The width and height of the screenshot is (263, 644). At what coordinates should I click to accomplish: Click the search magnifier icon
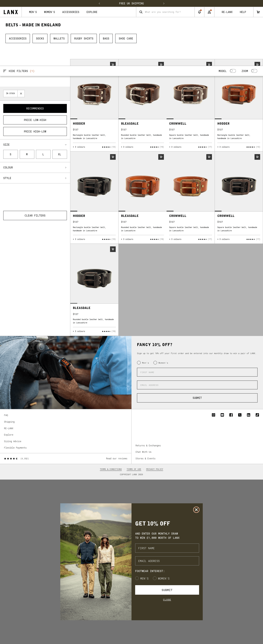click(x=141, y=12)
